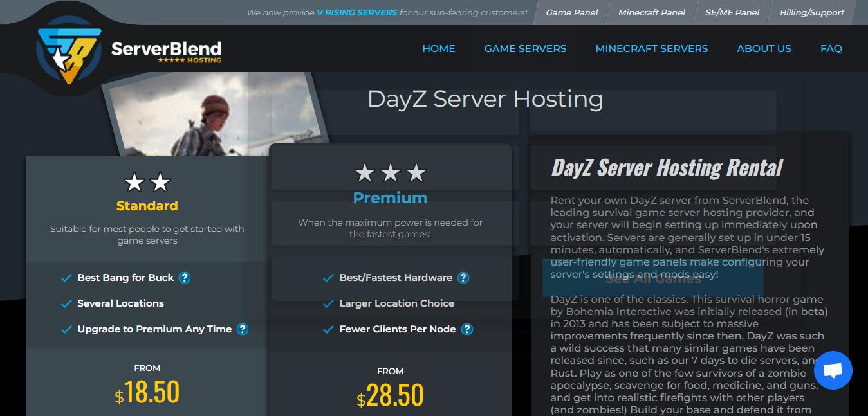Image resolution: width=868 pixels, height=416 pixels.
Task: Click Several Locations feature text
Action: coord(120,303)
